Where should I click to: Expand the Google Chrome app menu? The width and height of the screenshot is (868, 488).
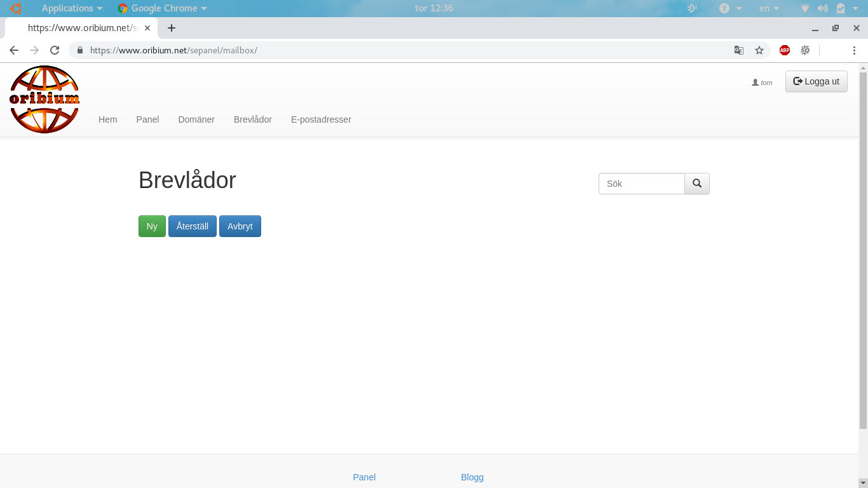163,8
